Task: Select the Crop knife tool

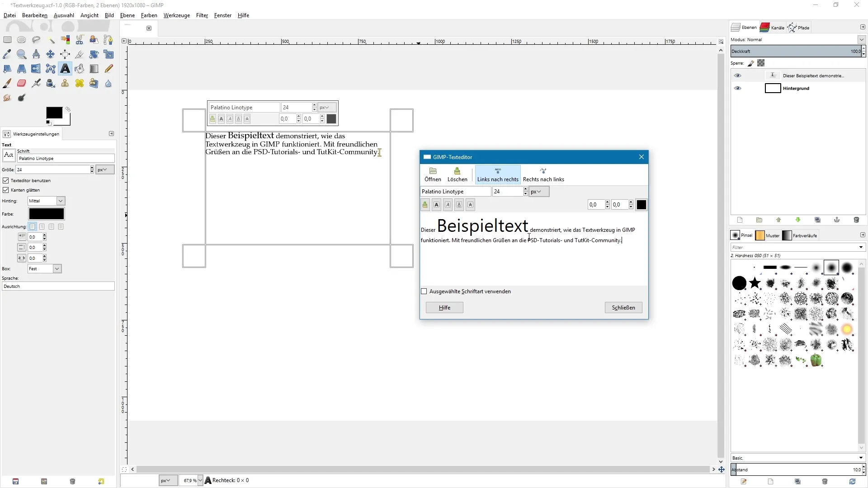Action: [80, 55]
